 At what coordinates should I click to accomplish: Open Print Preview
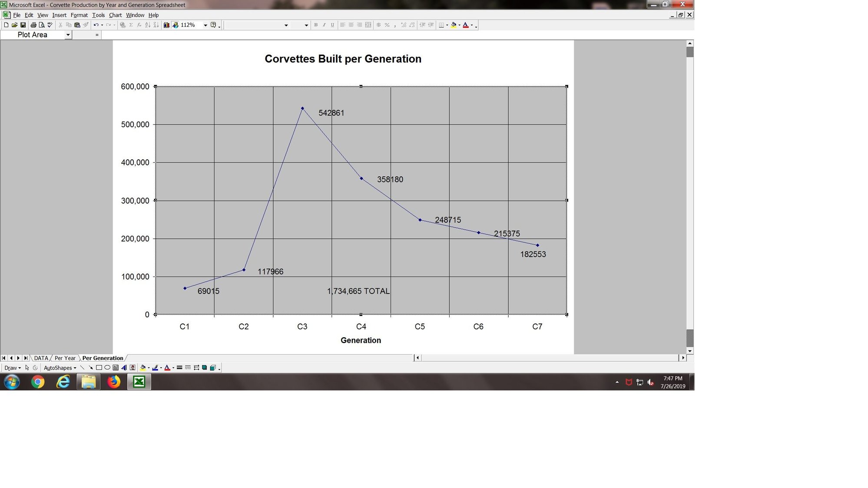pos(41,25)
